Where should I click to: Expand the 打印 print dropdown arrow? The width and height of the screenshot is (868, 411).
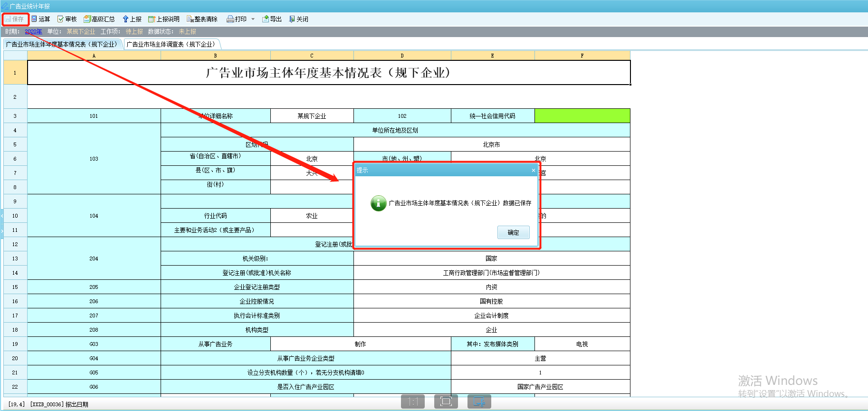(x=253, y=19)
